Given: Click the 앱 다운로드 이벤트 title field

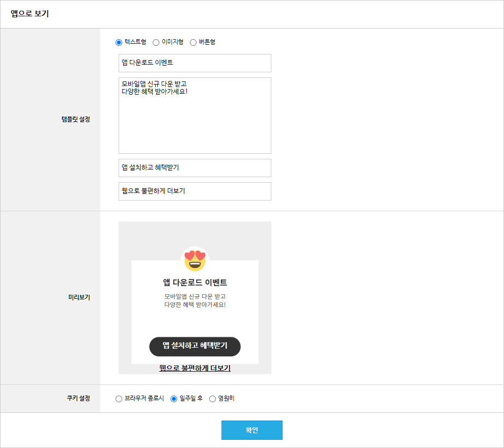Looking at the screenshot, I should 195,63.
